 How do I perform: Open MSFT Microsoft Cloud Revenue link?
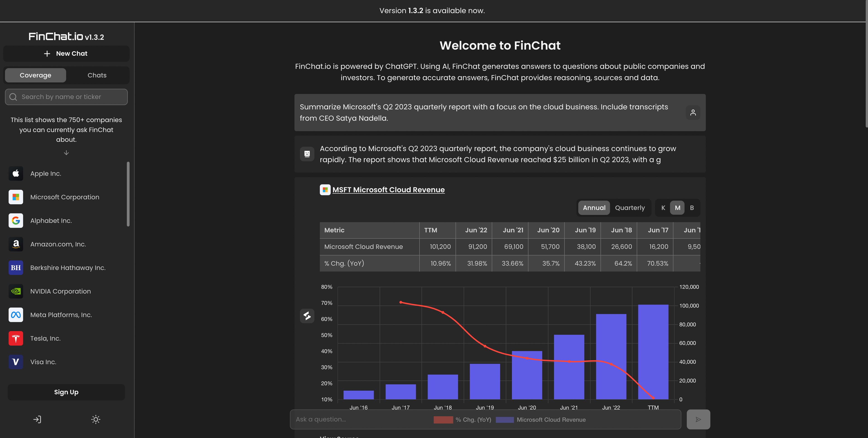pos(388,190)
